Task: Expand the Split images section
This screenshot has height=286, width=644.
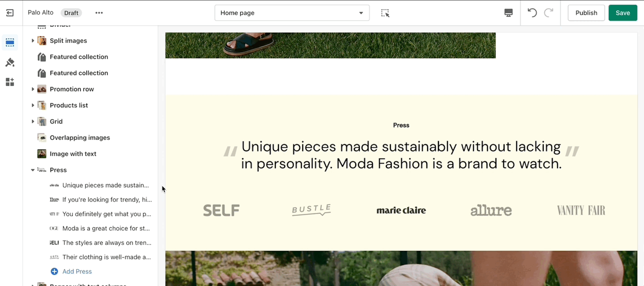Action: pyautogui.click(x=33, y=41)
